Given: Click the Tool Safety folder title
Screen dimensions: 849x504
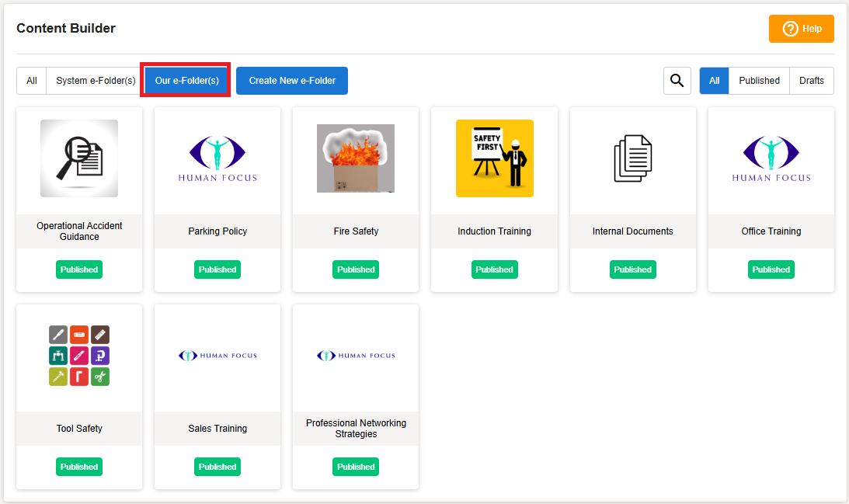Looking at the screenshot, I should 79,429.
